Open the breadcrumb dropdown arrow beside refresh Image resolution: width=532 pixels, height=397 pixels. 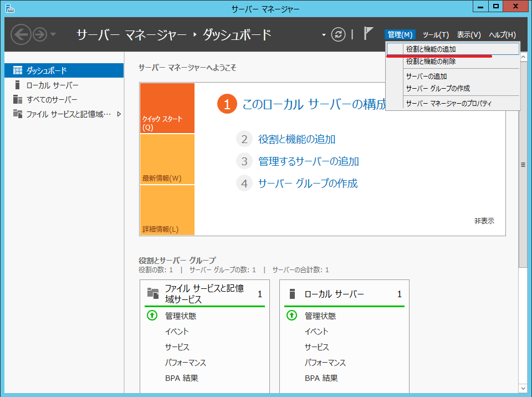click(x=324, y=35)
